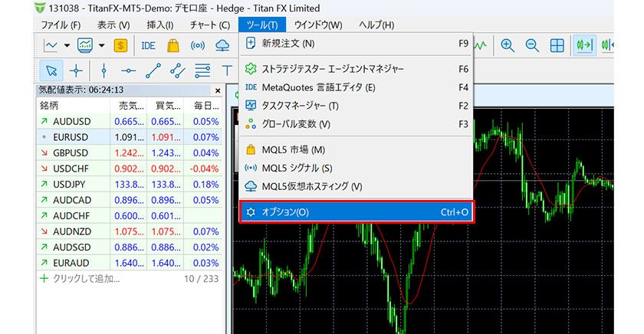Close the 気配値表示 panel
The height and width of the screenshot is (334, 644).
click(x=218, y=90)
